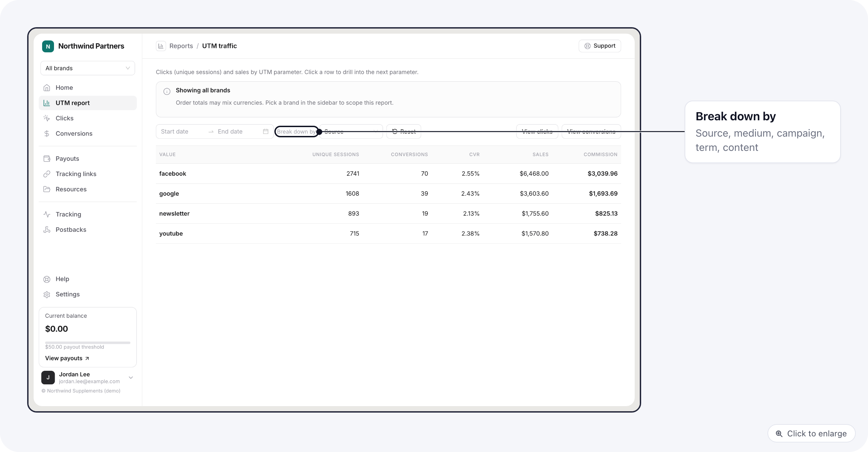Click the Tracking activity icon
The height and width of the screenshot is (452, 868).
[x=47, y=214]
